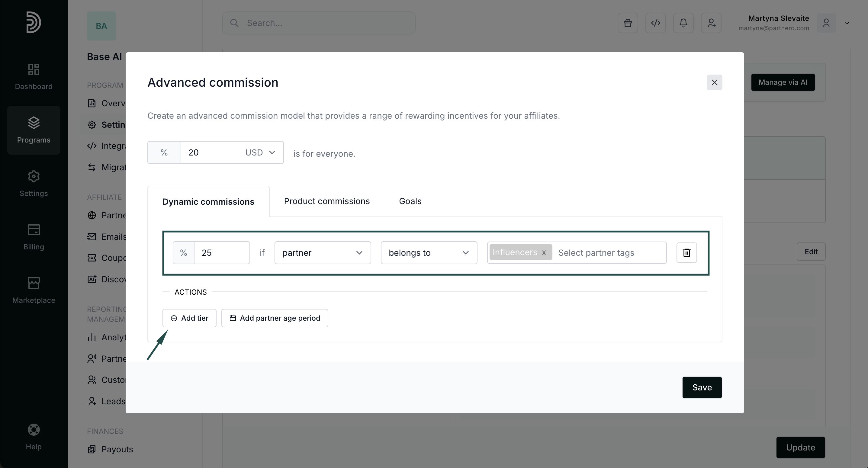Viewport: 868px width, 468px height.
Task: Open the 'belongs to' operator dropdown
Action: (x=429, y=253)
